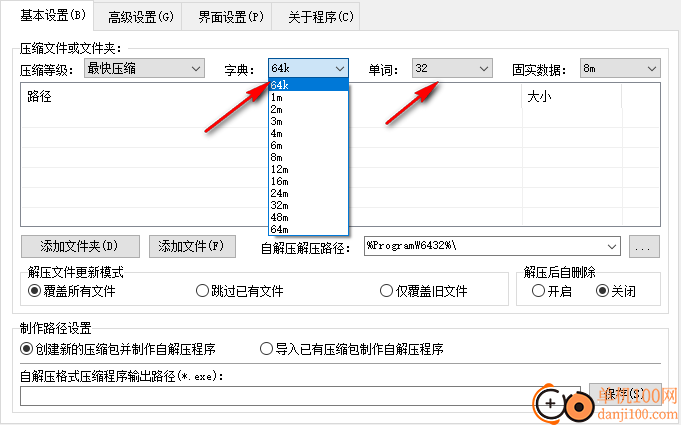Click the 添加文件(F) button

(x=192, y=247)
